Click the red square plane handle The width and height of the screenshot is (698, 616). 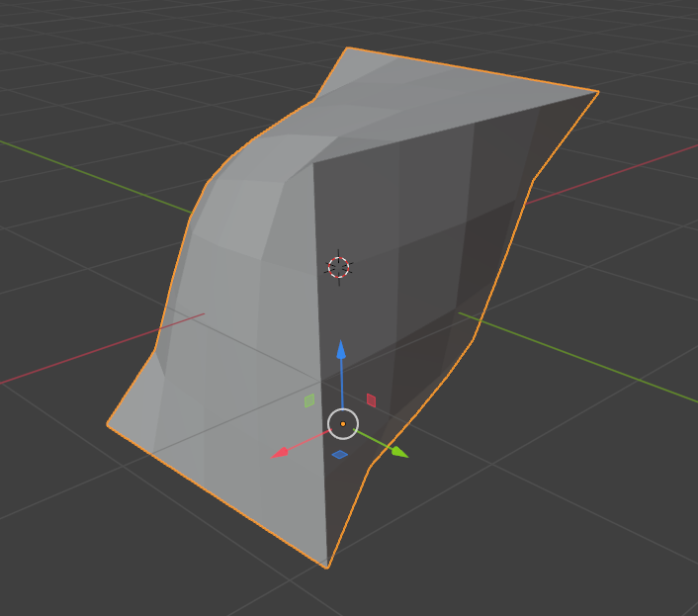click(x=372, y=400)
